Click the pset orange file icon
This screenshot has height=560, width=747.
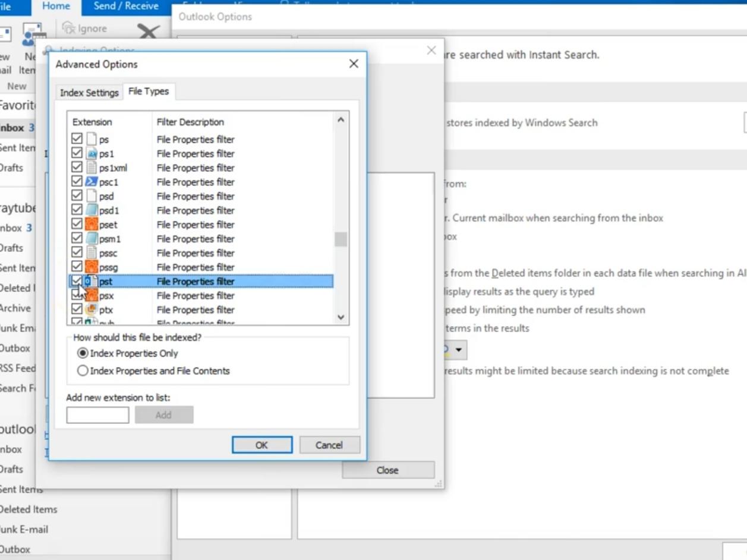[91, 224]
